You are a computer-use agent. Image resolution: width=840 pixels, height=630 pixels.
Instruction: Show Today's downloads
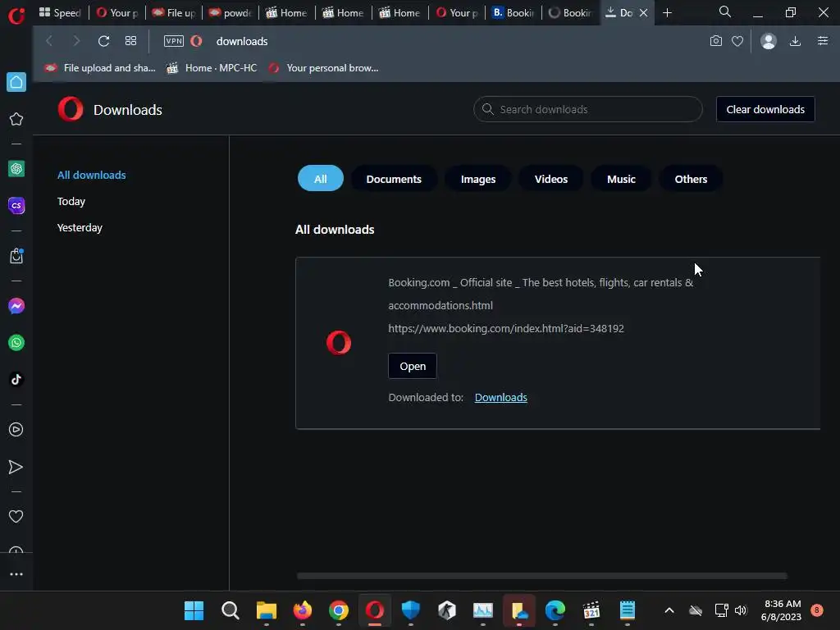71,202
